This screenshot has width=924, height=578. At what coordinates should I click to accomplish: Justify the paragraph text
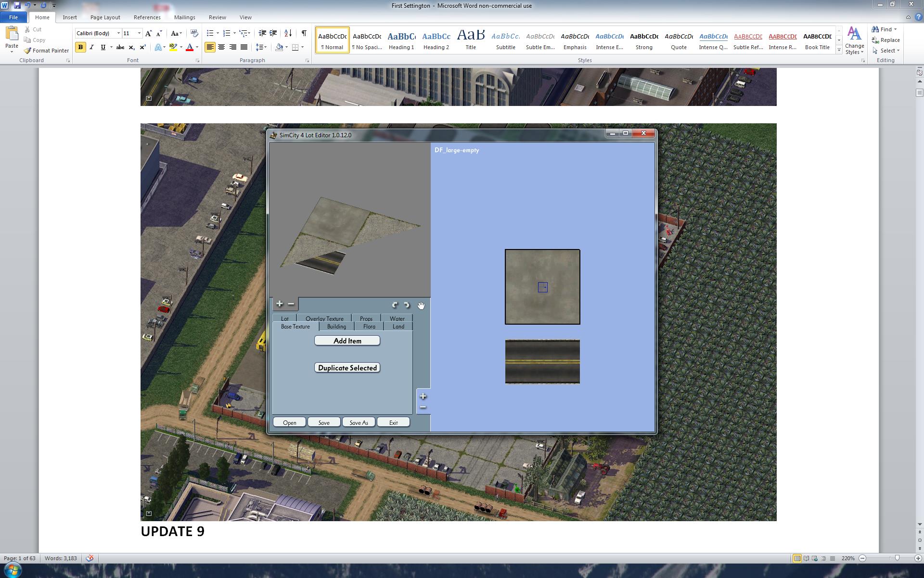point(244,47)
